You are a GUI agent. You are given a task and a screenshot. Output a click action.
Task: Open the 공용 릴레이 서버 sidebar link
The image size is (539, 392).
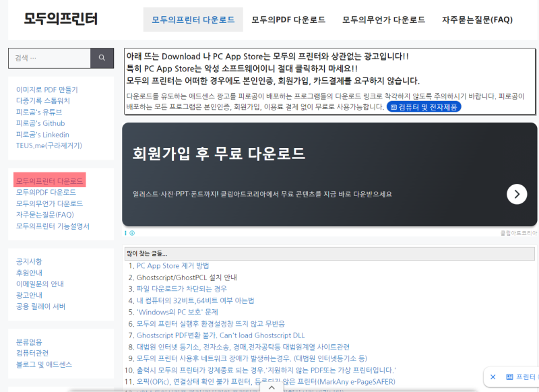40,306
